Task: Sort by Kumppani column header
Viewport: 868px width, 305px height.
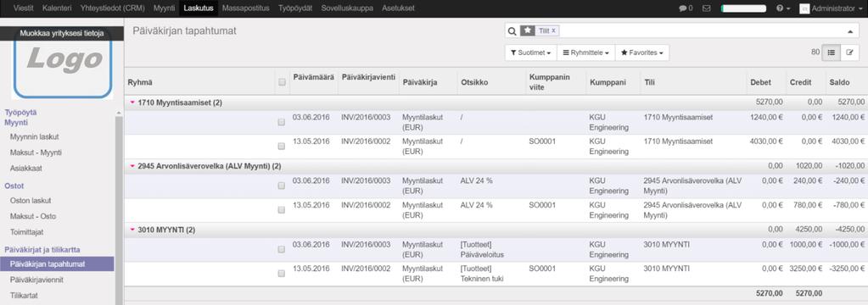Action: point(608,82)
